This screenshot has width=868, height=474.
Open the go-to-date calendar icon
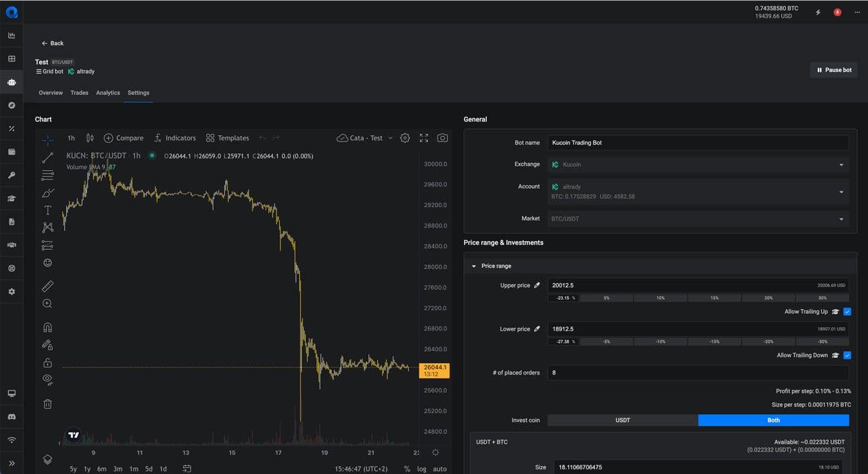pos(187,469)
